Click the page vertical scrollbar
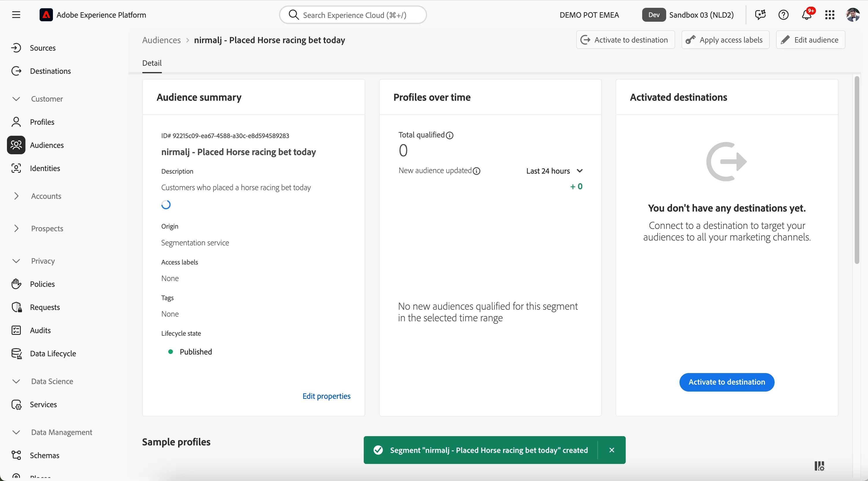Screen dimensions: 868x481 coord(857,170)
